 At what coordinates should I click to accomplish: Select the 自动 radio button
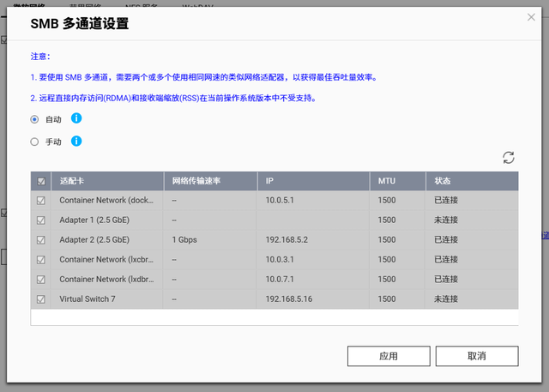tap(34, 119)
